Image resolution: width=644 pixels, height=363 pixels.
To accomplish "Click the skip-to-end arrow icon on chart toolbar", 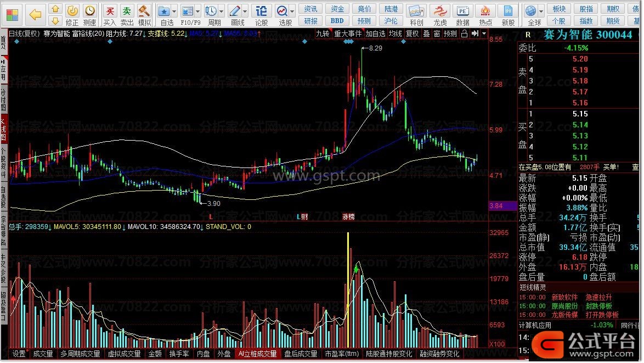I will point(475,33).
